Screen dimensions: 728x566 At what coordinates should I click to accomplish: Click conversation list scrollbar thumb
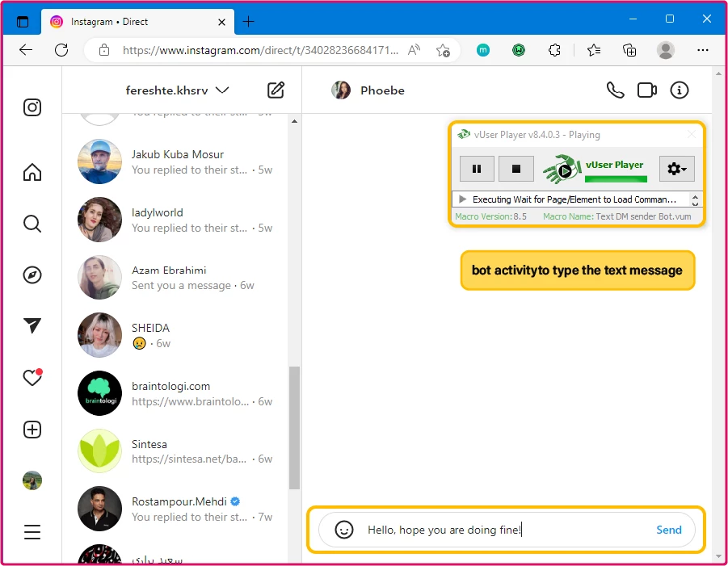tap(294, 428)
